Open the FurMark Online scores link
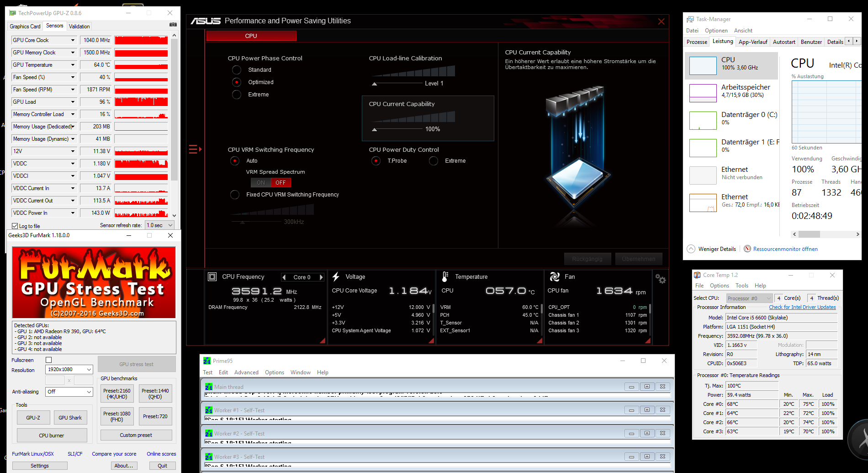 click(x=161, y=454)
